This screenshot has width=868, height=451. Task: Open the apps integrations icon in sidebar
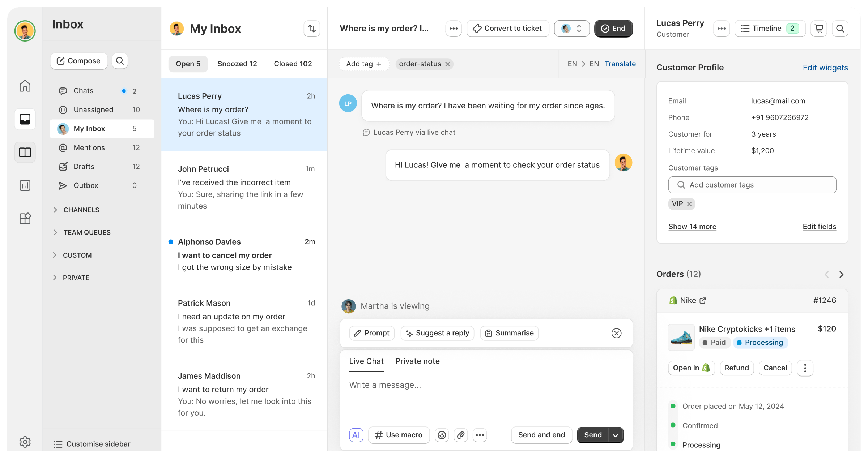click(x=25, y=218)
